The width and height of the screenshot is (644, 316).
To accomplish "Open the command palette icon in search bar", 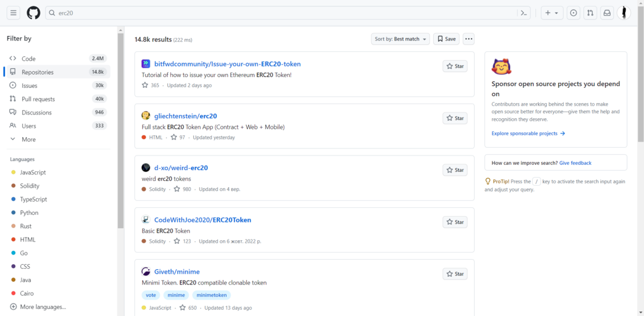I will point(523,13).
